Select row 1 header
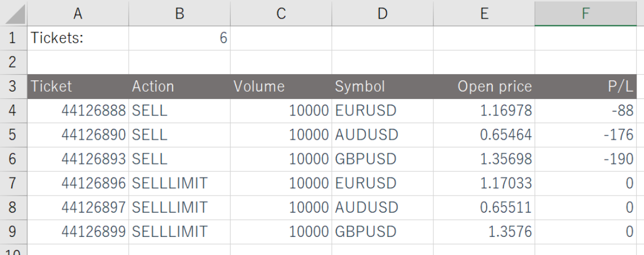This screenshot has height=255, width=644. (x=13, y=38)
